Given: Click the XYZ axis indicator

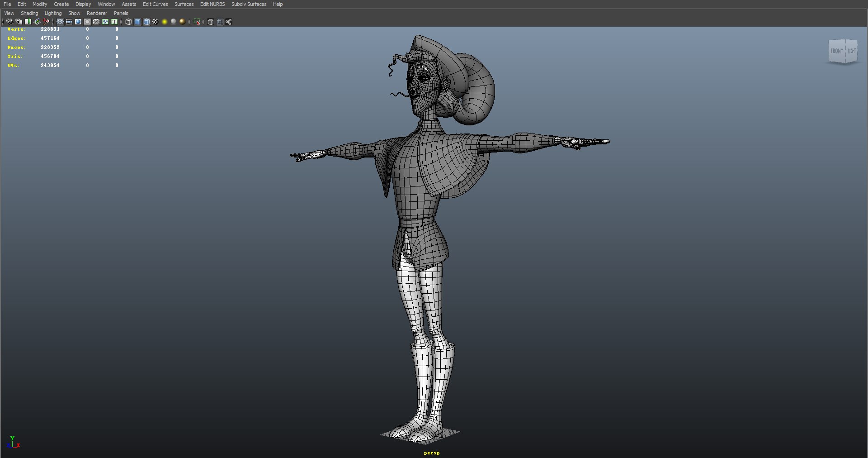Looking at the screenshot, I should point(14,442).
